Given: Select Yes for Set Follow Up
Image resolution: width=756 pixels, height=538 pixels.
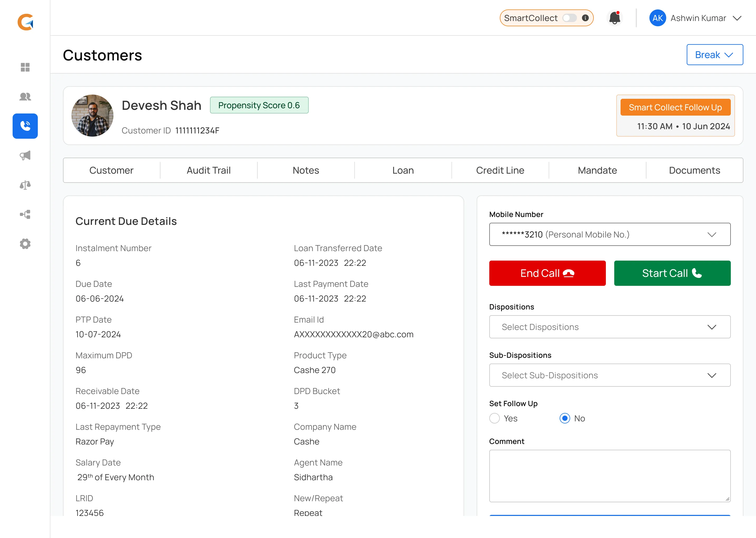Looking at the screenshot, I should click(x=495, y=418).
